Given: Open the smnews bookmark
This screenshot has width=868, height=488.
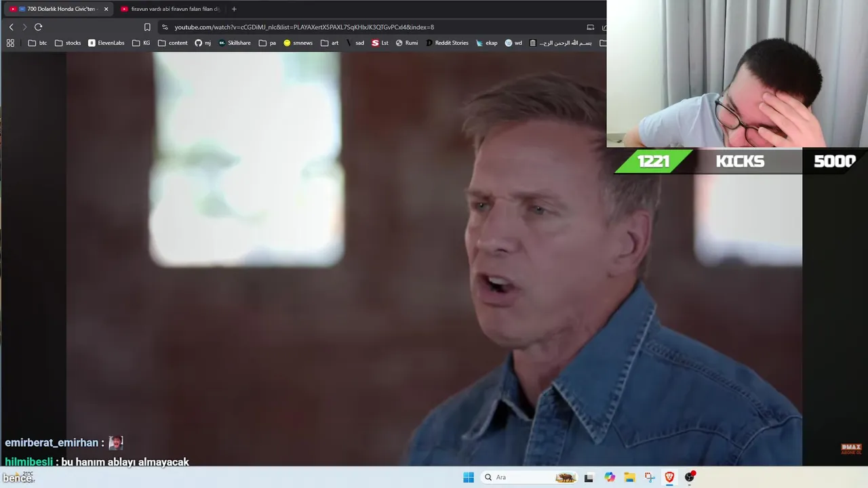Looking at the screenshot, I should point(298,43).
